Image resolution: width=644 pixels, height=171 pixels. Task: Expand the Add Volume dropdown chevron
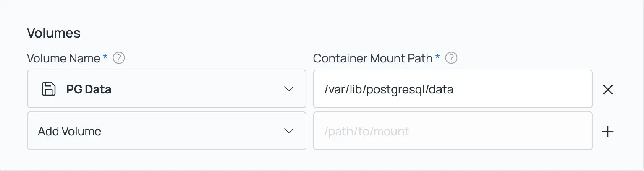tap(288, 131)
